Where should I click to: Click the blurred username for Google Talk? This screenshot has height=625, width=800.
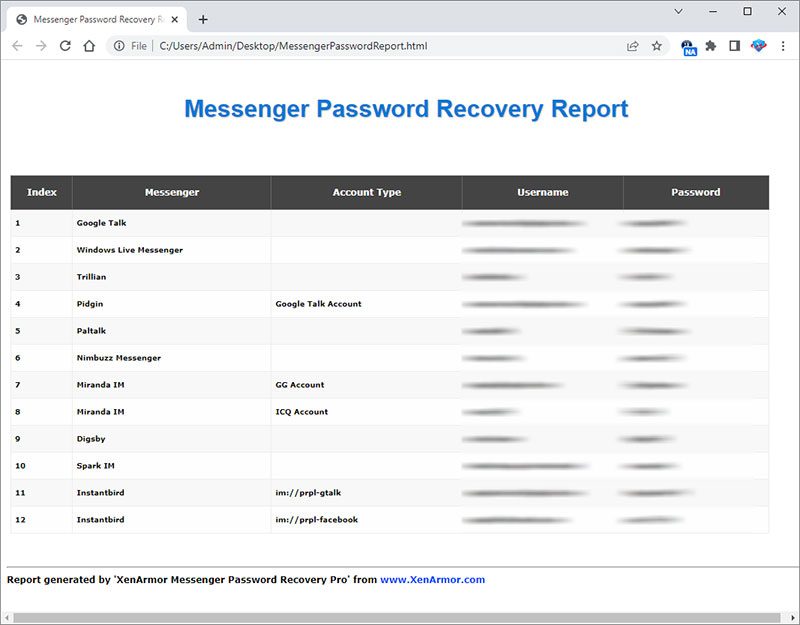coord(524,223)
